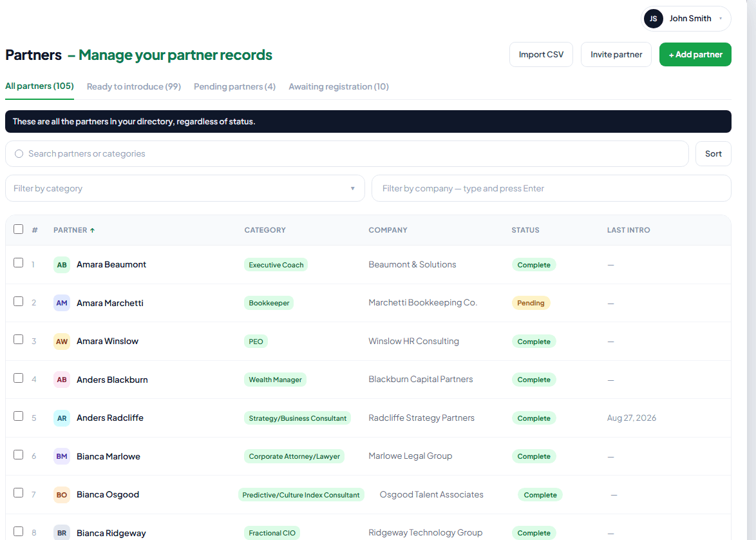The height and width of the screenshot is (540, 756).
Task: Click the Corporate Attorney/Lawyer tag
Action: click(x=294, y=456)
